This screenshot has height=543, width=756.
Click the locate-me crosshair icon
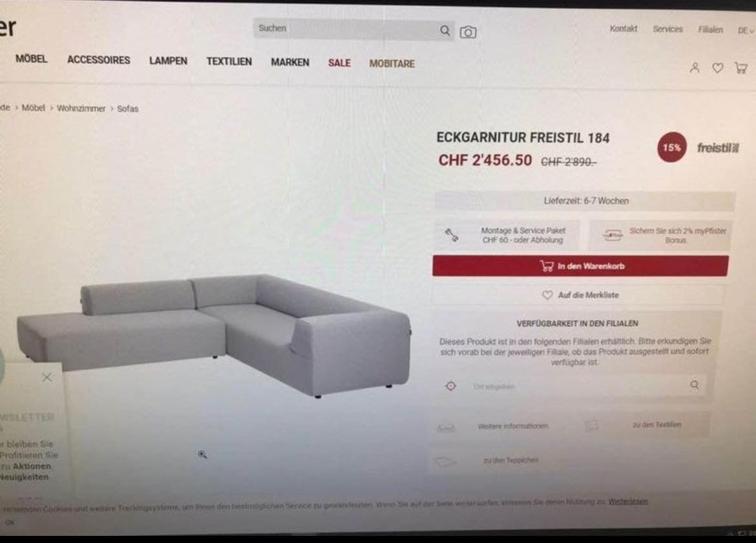coord(451,386)
